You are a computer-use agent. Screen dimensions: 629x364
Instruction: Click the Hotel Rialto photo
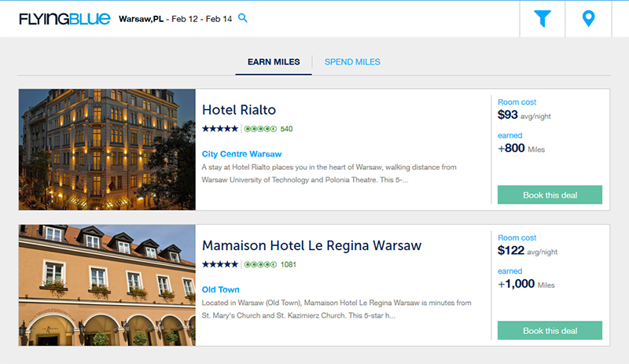click(x=107, y=149)
